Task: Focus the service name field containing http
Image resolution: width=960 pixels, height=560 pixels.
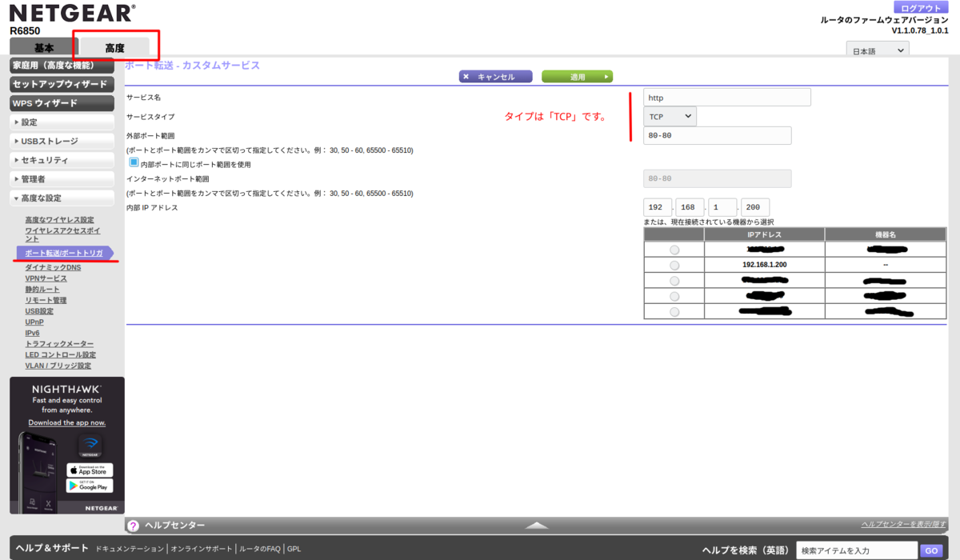Action: pos(727,98)
